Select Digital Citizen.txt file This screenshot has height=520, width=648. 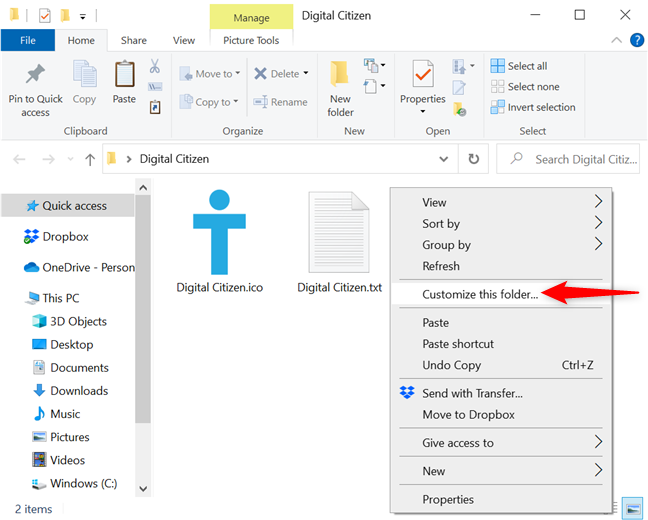point(339,242)
